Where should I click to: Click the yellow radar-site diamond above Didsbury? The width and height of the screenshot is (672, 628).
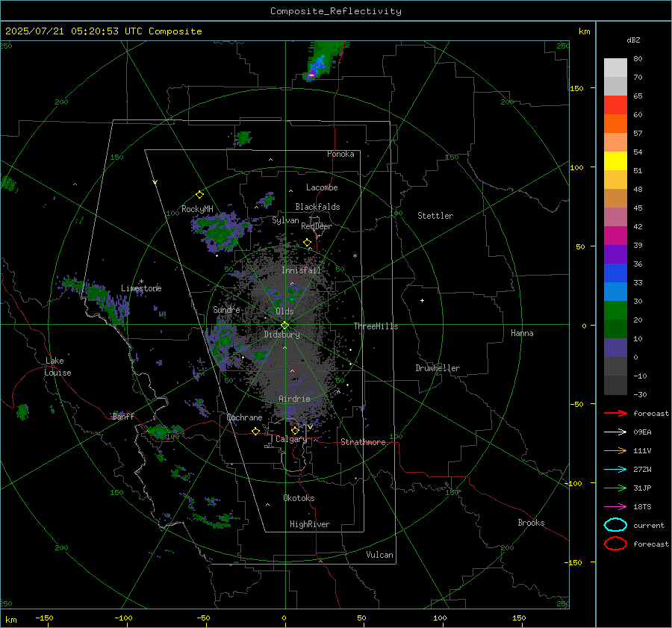pos(284,326)
